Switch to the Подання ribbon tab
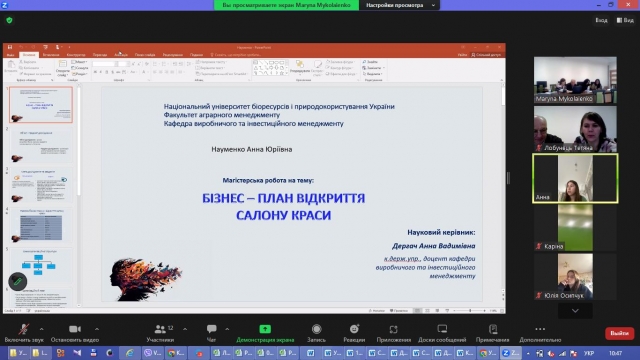This screenshot has width=640, height=360. coord(196,55)
